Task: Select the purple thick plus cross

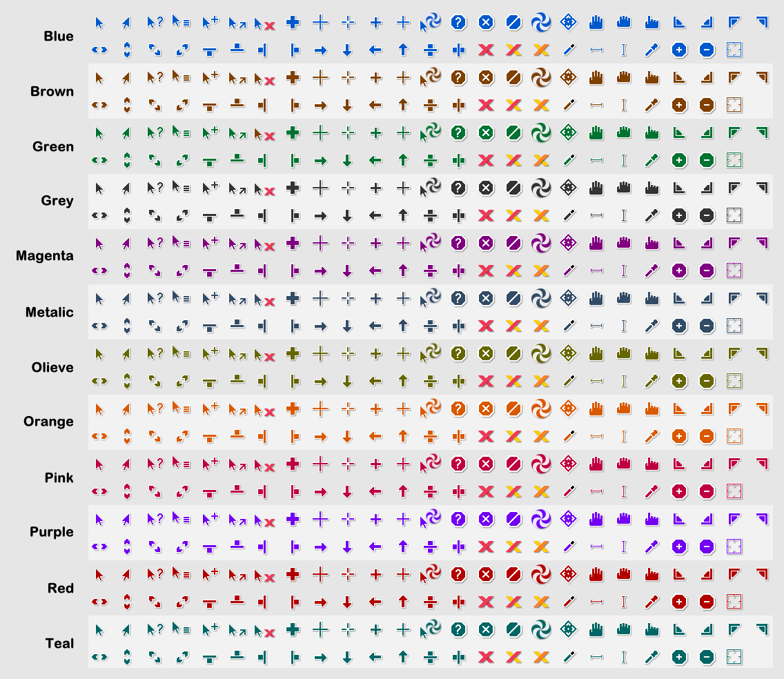Action: 293,520
